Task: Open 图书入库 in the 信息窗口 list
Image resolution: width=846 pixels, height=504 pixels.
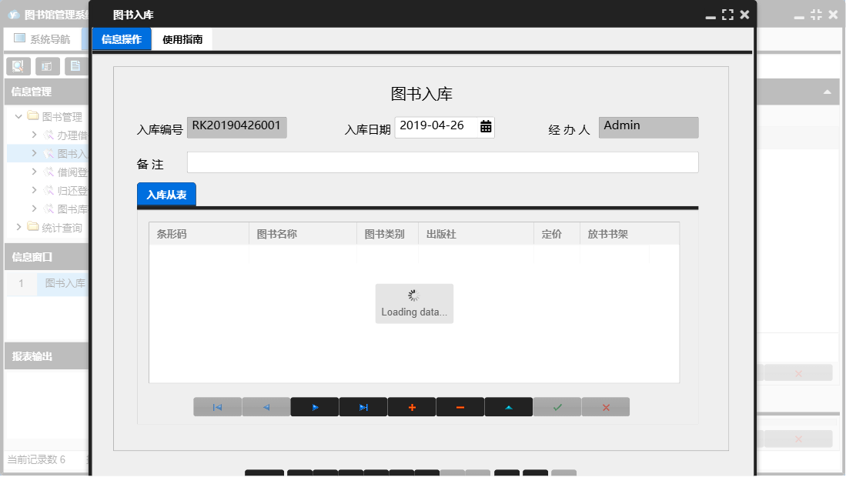Action: click(x=65, y=284)
